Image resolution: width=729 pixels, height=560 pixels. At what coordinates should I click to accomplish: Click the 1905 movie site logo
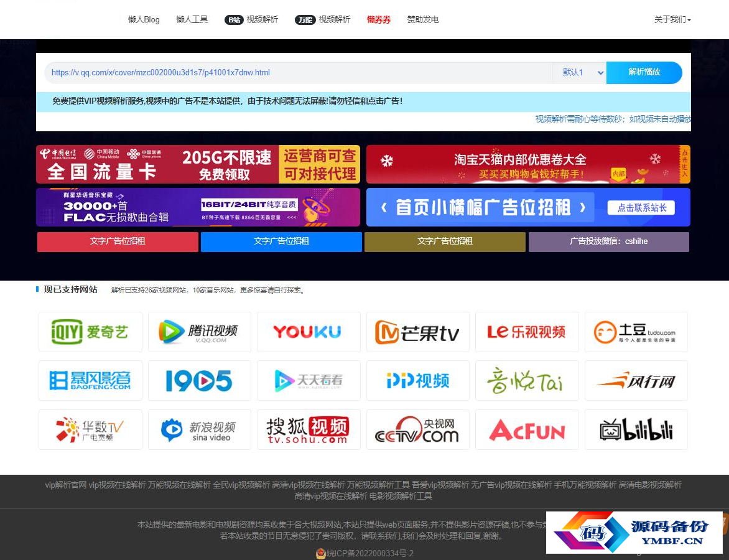tap(200, 380)
